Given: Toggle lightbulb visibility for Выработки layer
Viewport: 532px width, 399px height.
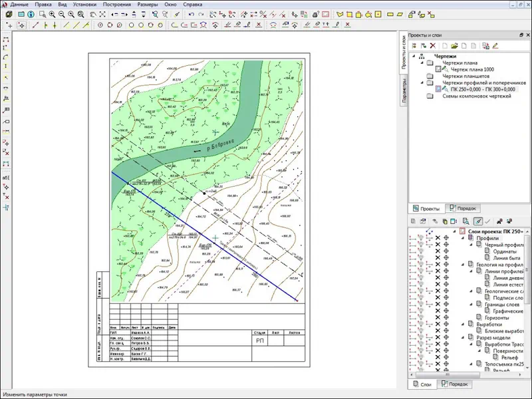Looking at the screenshot, I should [421, 324].
